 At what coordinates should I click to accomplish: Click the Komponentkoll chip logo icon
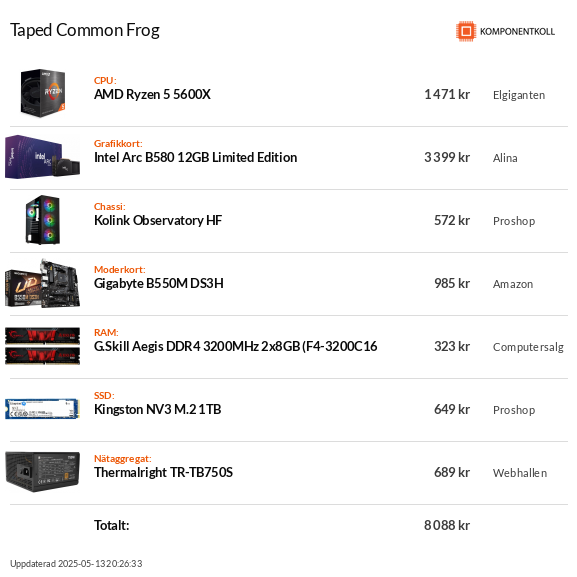click(466, 31)
